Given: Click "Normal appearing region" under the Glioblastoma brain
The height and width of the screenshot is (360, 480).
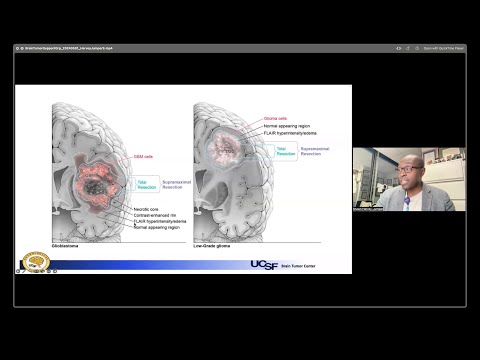Looking at the screenshot, I should (157, 227).
